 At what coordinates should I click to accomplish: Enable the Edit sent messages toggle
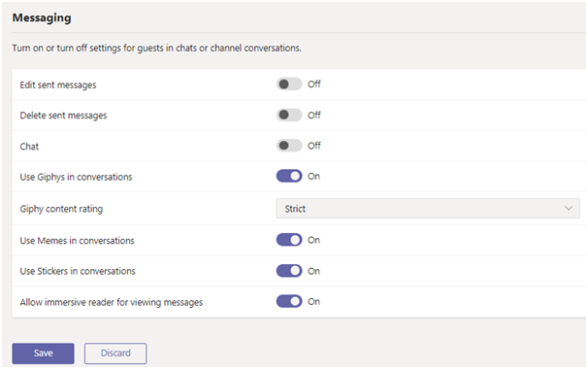pos(289,84)
